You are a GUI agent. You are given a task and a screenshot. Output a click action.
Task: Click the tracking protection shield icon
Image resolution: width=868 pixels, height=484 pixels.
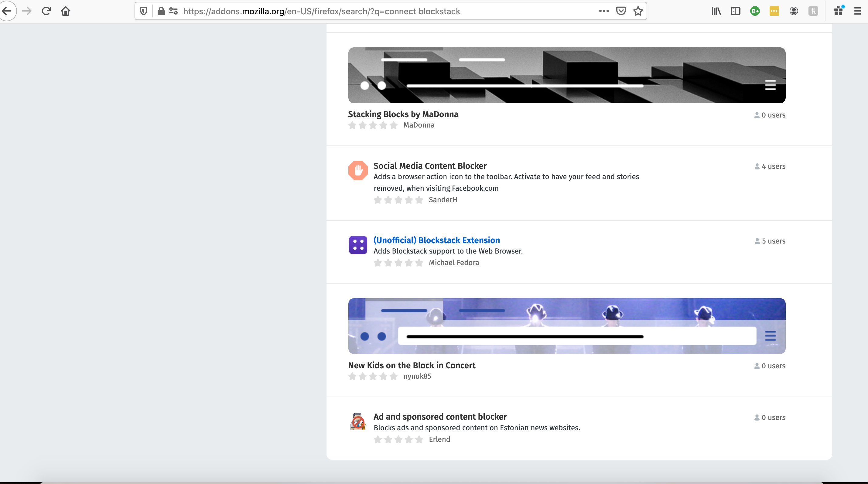click(x=144, y=11)
